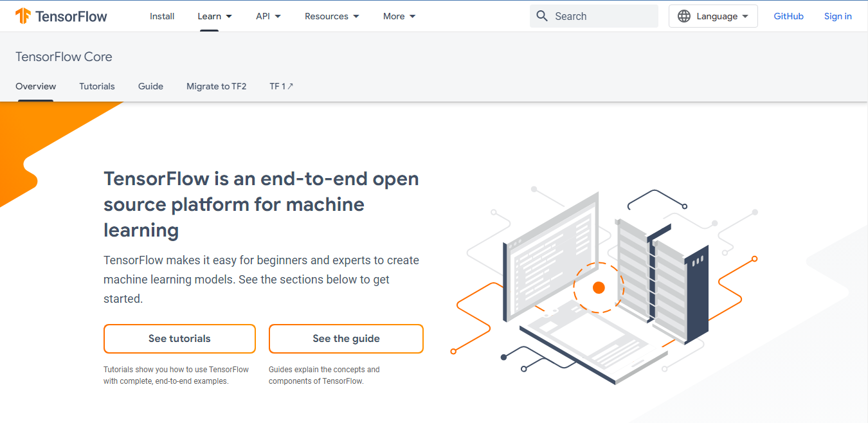Click the TensorFlow logo icon
This screenshot has height=423, width=868.
[x=24, y=15]
